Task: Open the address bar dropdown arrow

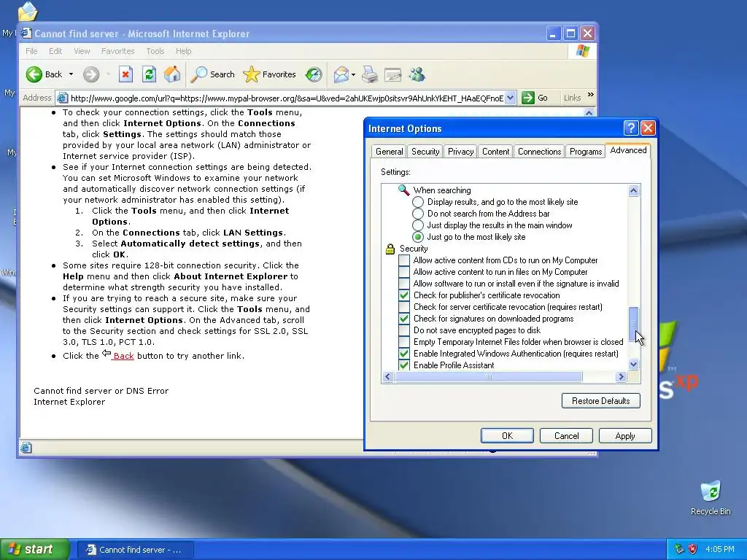Action: coord(510,98)
